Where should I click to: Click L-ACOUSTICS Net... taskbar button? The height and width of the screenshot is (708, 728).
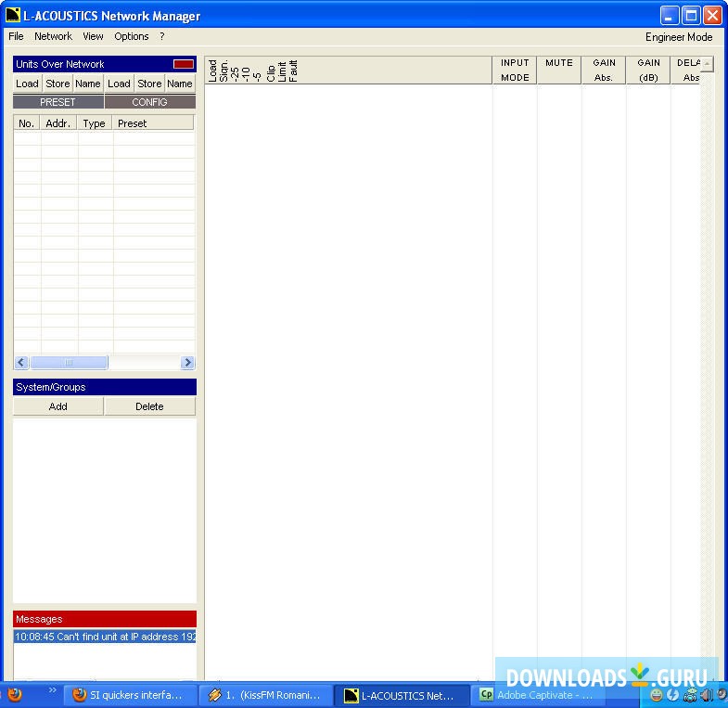pyautogui.click(x=401, y=695)
